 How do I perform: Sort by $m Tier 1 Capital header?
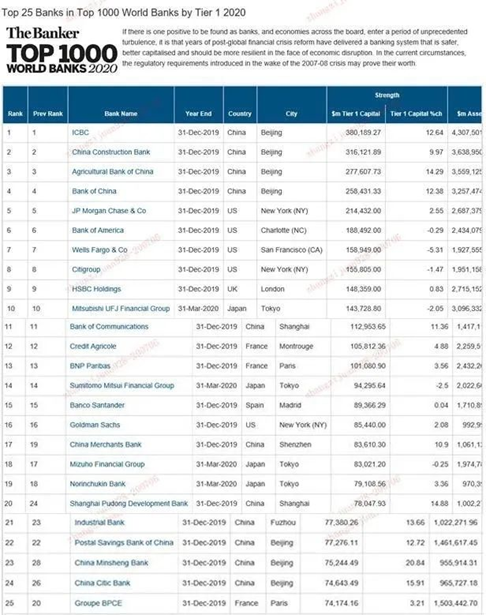356,114
